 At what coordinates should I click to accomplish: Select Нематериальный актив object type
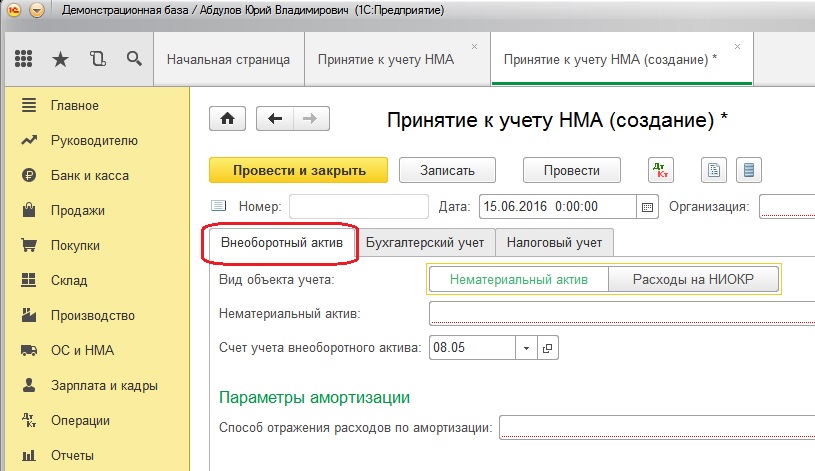pyautogui.click(x=518, y=280)
